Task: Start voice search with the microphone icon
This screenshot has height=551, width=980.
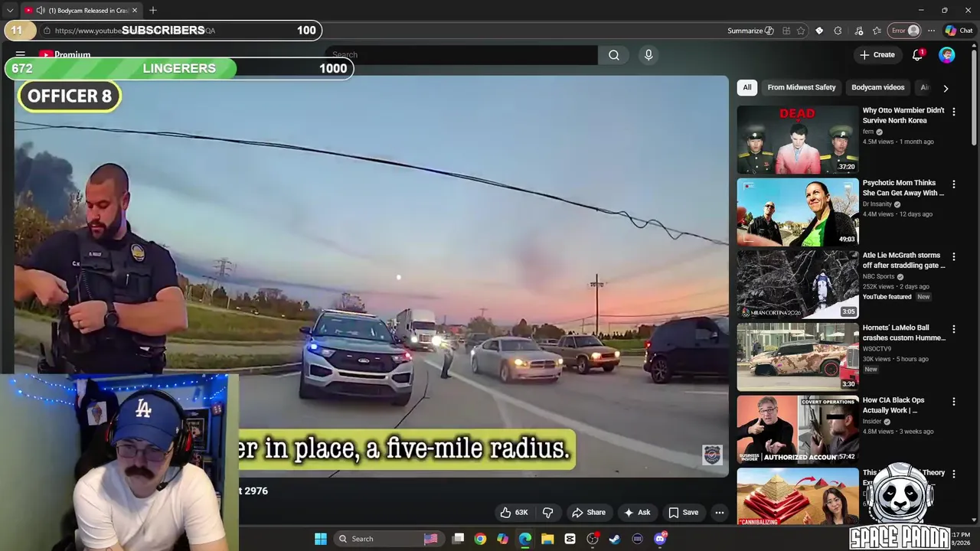Action: [x=648, y=55]
